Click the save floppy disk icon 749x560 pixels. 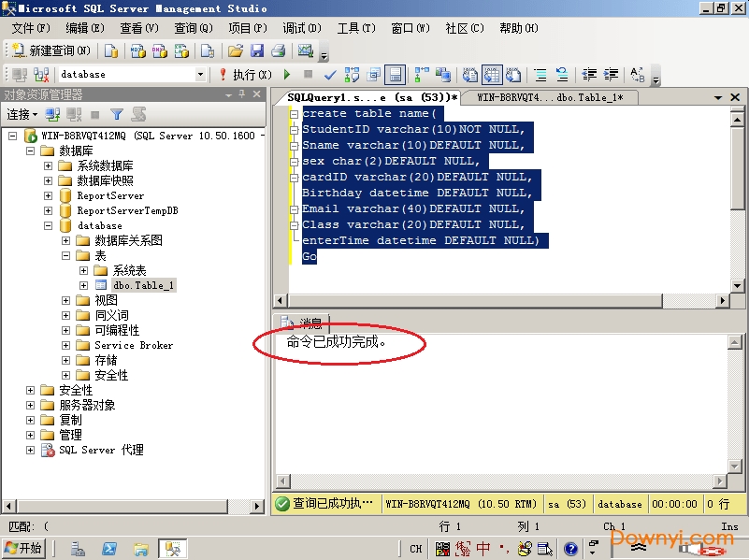click(256, 50)
